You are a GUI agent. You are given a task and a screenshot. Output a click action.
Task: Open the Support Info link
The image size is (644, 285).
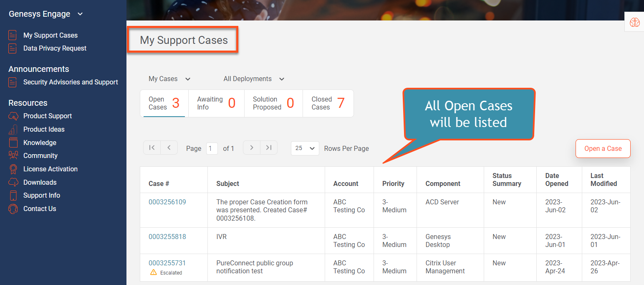(x=42, y=195)
